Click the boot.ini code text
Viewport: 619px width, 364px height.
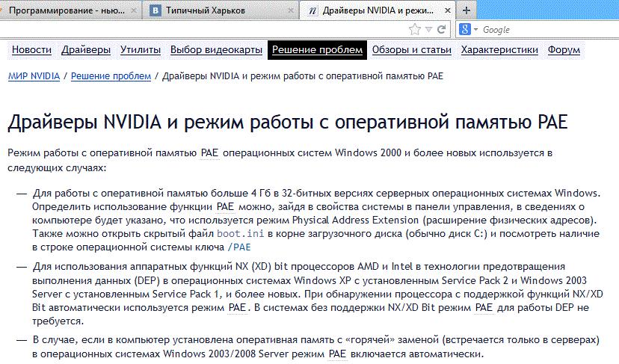pos(241,233)
